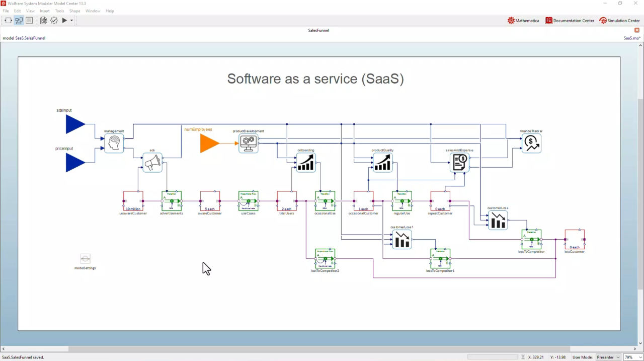Viewport: 644px width, 361px height.
Task: Select the customerLoss declining chart component
Action: (x=498, y=220)
